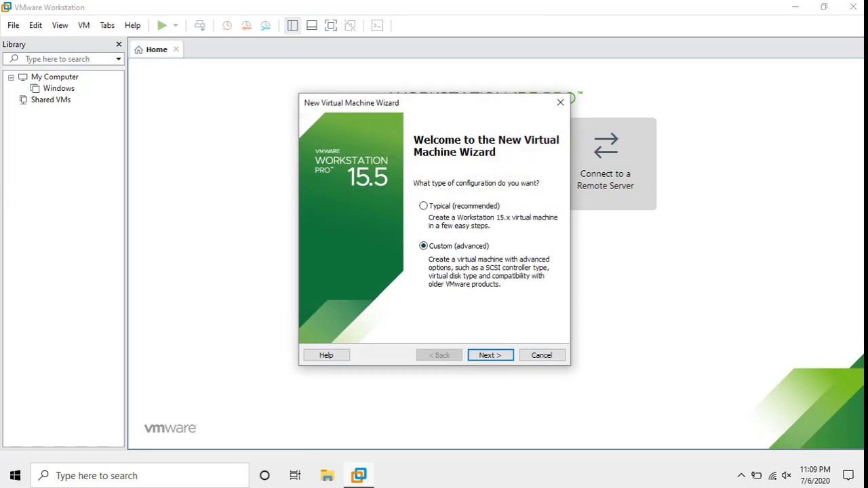Click the Wi-Fi network tray icon
This screenshot has height=488, width=868.
tap(772, 476)
